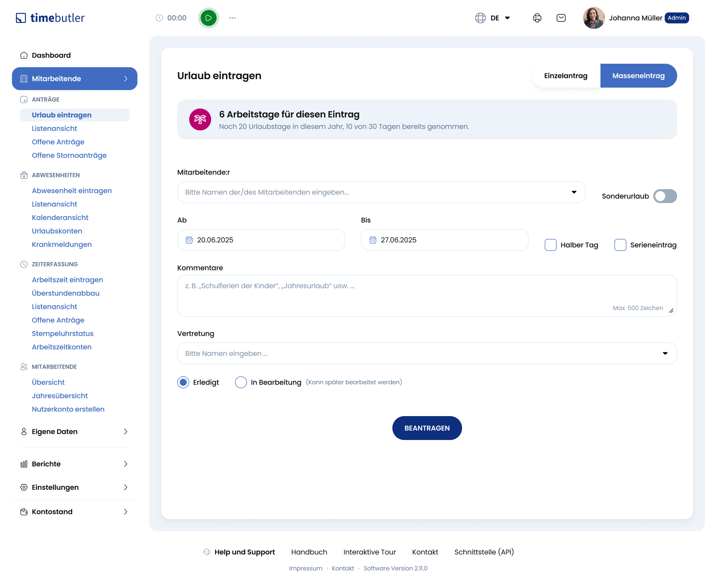This screenshot has height=588, width=717.
Task: Enable the Serieneintrag checkbox
Action: (620, 245)
